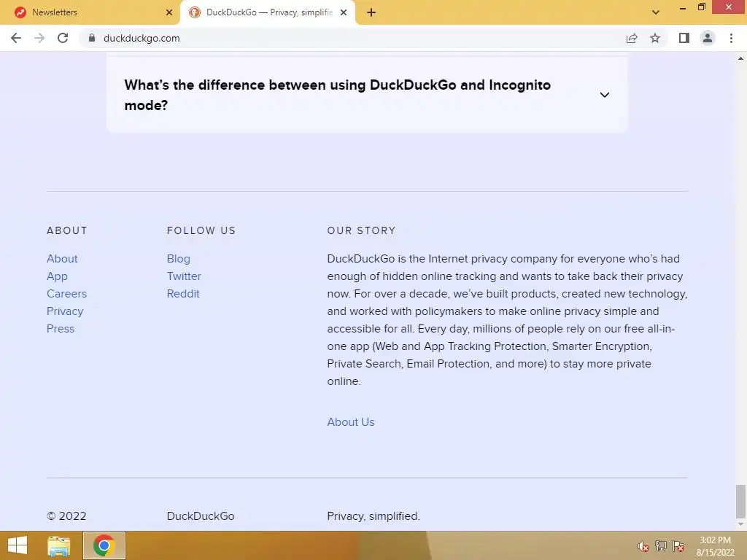Screen dimensions: 747x560
Task: Click the ABOUT column heading
Action: (67, 230)
